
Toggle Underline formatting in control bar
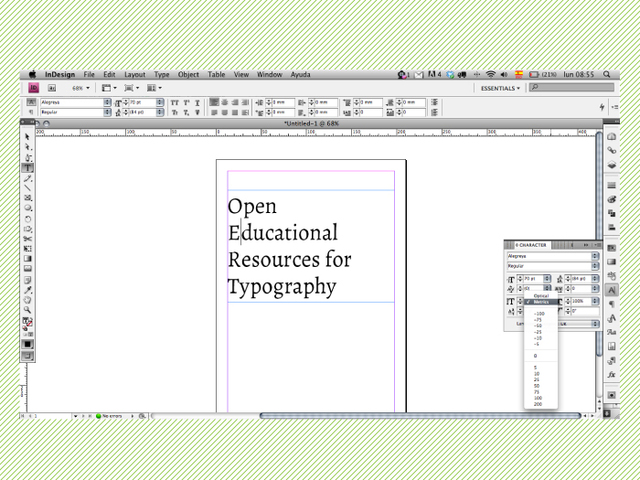pos(197,103)
